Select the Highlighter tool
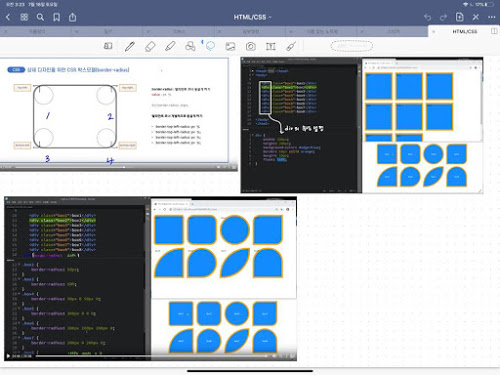Viewport: 500px width, 375px height. pyautogui.click(x=170, y=46)
